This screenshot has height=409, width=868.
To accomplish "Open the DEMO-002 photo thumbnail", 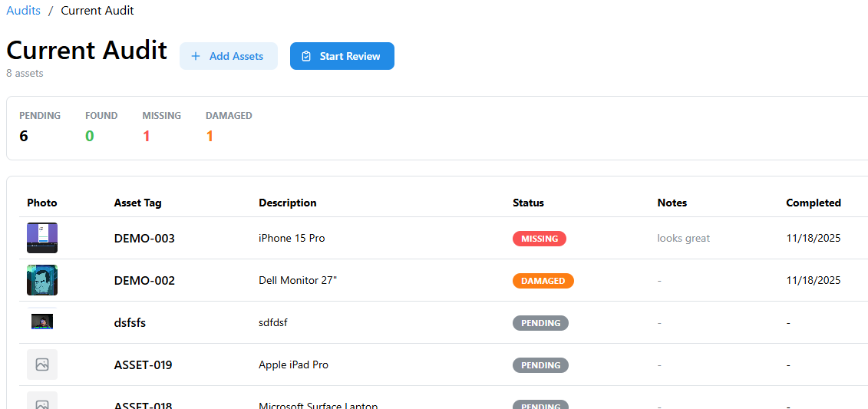I will (42, 280).
